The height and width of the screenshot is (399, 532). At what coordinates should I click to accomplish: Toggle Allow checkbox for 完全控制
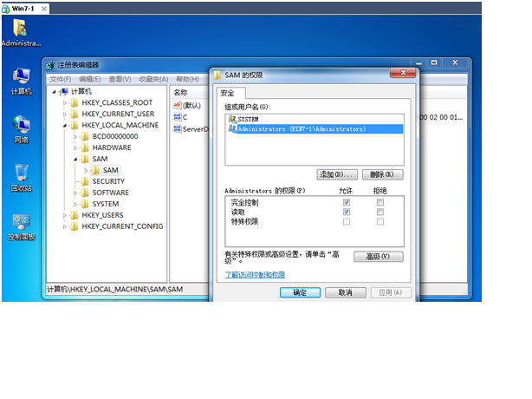click(347, 202)
